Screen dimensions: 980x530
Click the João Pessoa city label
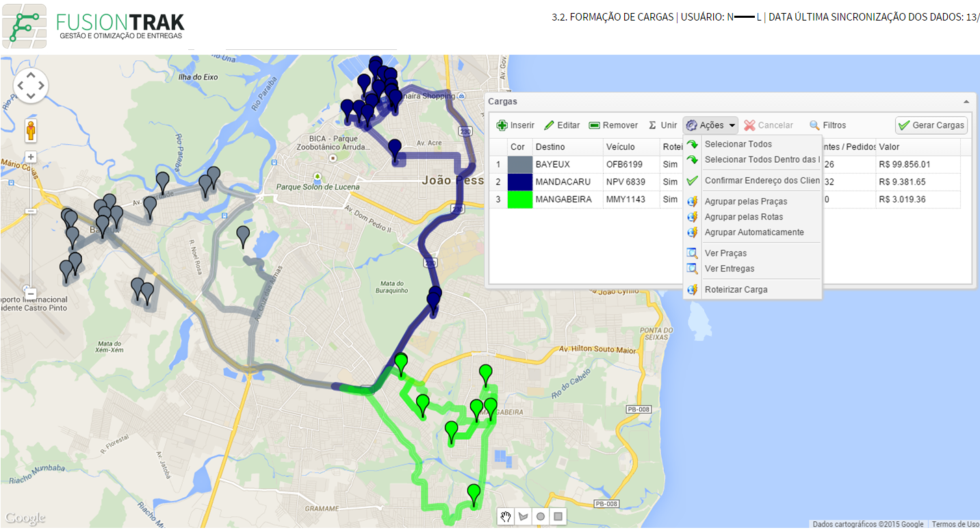(452, 181)
